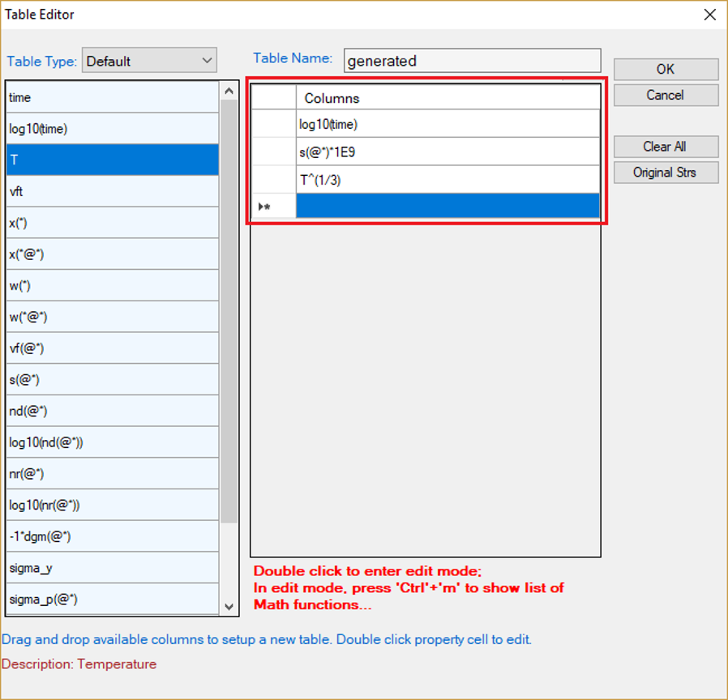Select the '-1*dgm(@*)' list item

[112, 536]
